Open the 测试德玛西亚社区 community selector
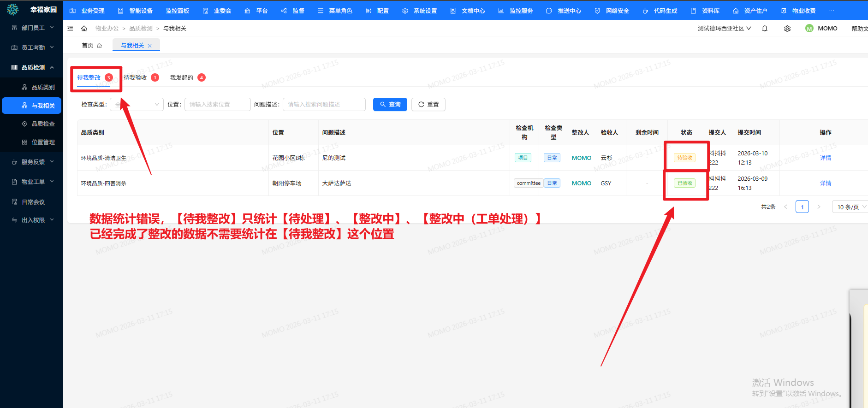Viewport: 868px width, 408px height. tap(724, 29)
